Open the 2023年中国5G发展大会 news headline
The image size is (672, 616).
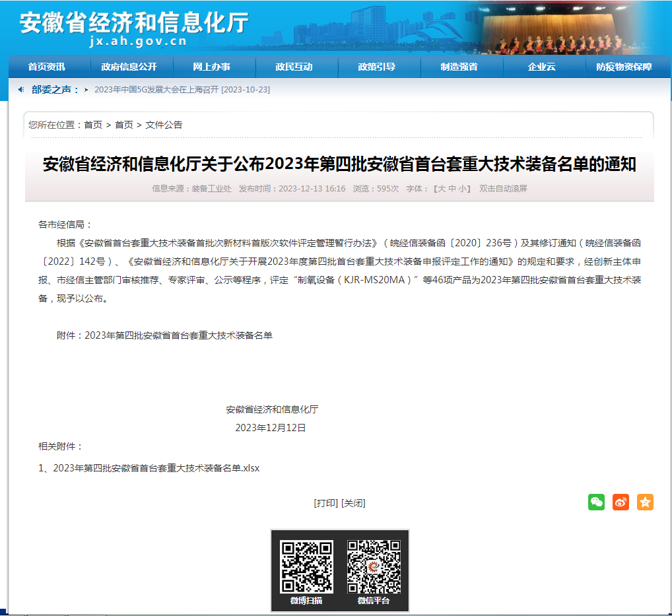click(182, 90)
